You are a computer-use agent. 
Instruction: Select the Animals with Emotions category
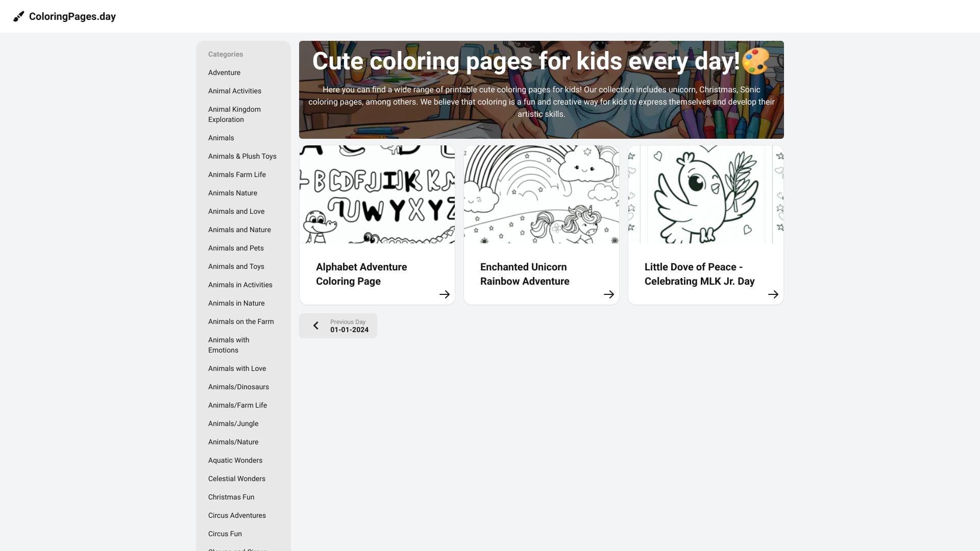point(229,345)
